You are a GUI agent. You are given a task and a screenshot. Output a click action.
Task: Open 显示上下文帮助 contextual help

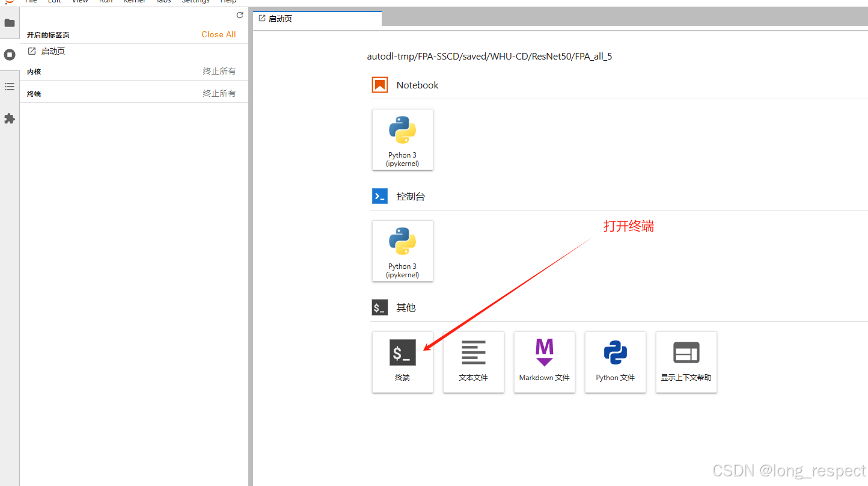pyautogui.click(x=686, y=362)
